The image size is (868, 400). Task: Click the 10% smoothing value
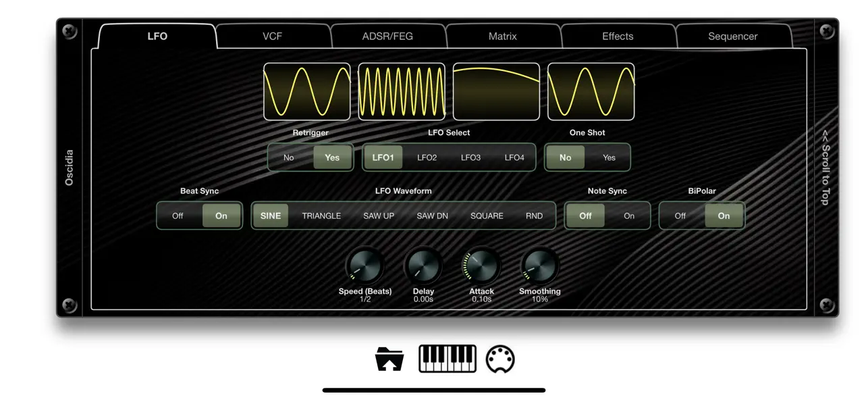540,299
